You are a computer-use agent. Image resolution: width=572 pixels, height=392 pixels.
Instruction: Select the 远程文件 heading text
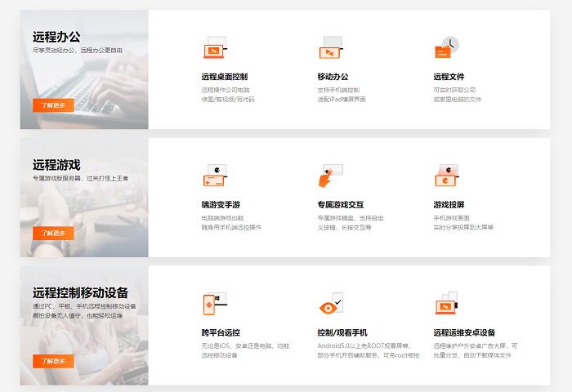click(448, 77)
